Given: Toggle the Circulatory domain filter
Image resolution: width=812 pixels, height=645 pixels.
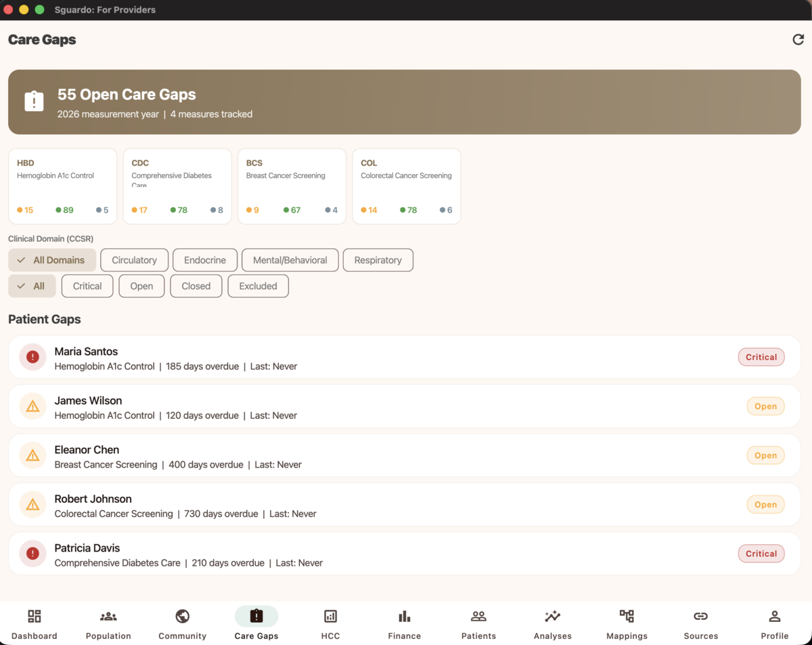Looking at the screenshot, I should pyautogui.click(x=134, y=260).
